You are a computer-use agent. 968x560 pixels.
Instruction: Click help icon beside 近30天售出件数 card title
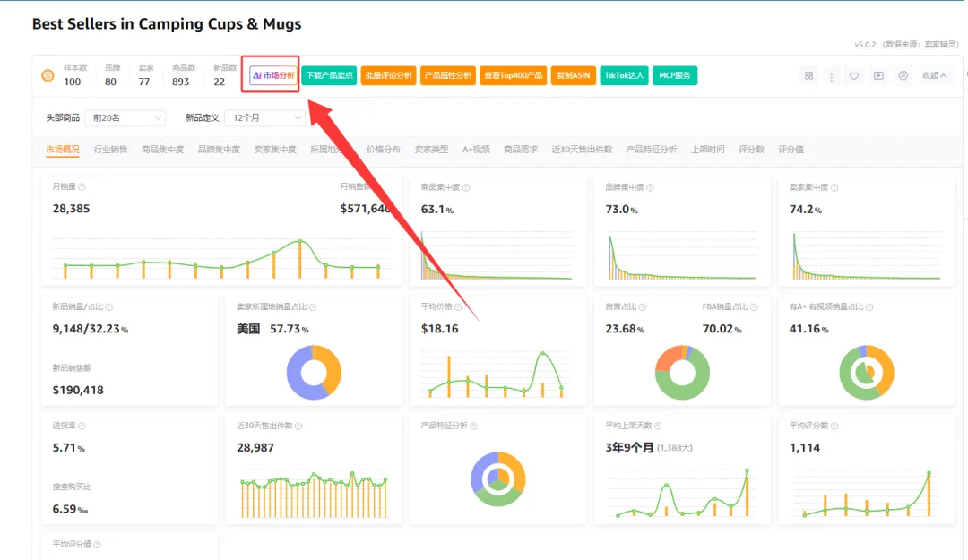[298, 426]
